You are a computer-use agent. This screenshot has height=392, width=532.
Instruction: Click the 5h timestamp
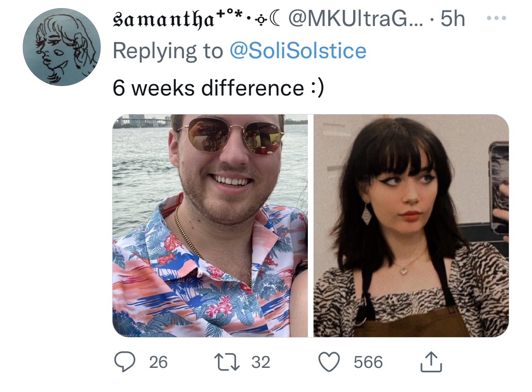pyautogui.click(x=453, y=18)
